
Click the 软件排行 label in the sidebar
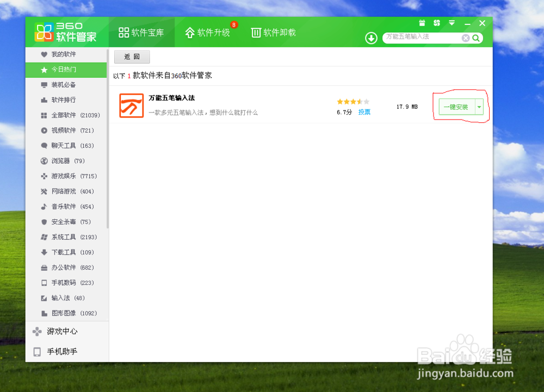click(x=64, y=100)
